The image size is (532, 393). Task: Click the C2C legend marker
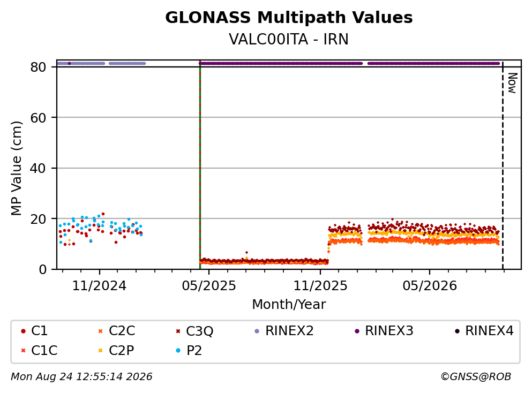[100, 331]
